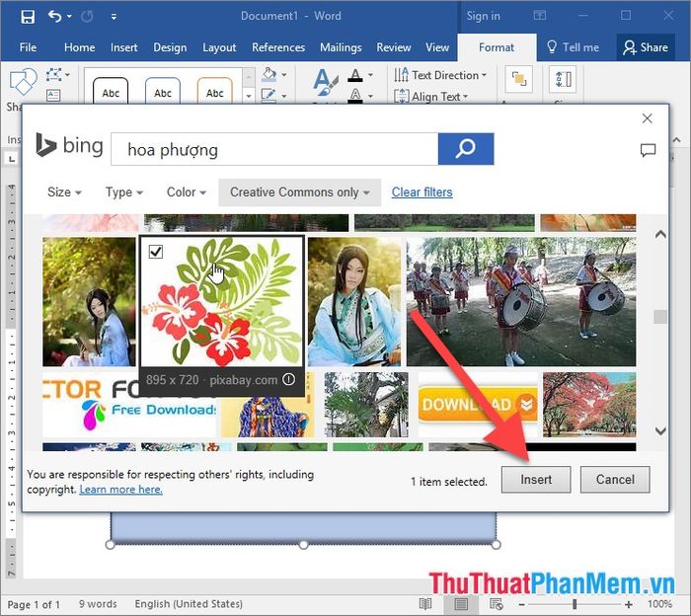
Task: Uncheck the hibiscus flower image checkbox
Action: coord(156,252)
